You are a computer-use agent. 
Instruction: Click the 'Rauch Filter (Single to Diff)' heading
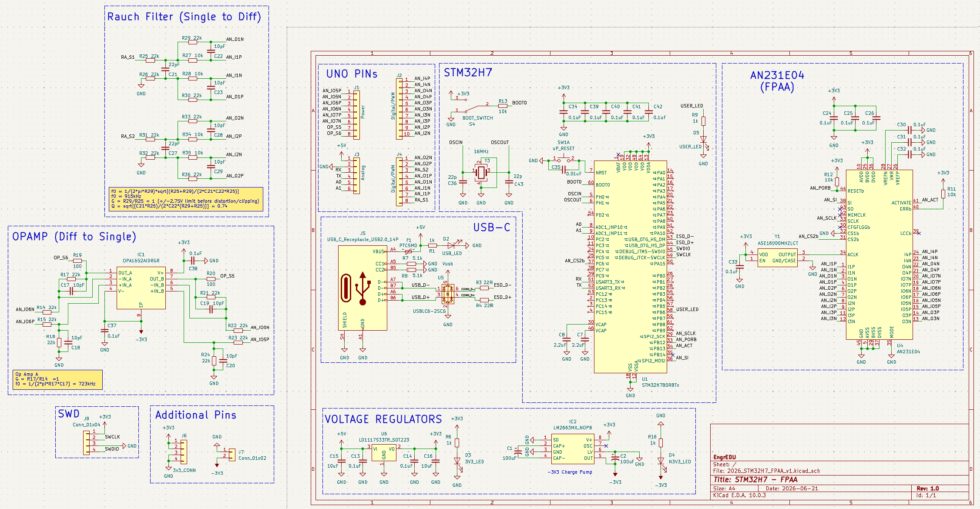(x=184, y=17)
